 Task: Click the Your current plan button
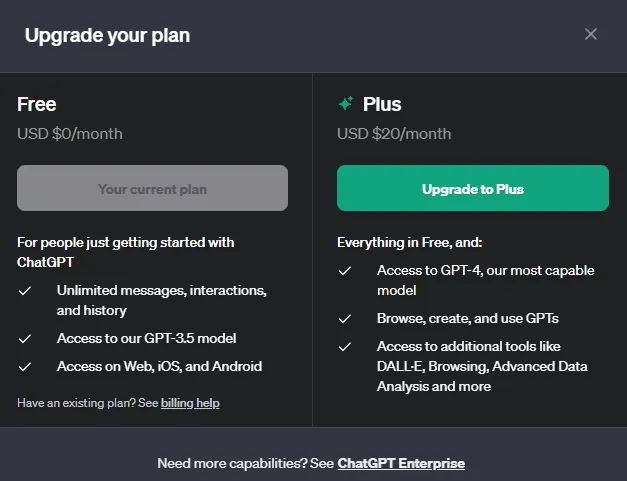pos(152,188)
